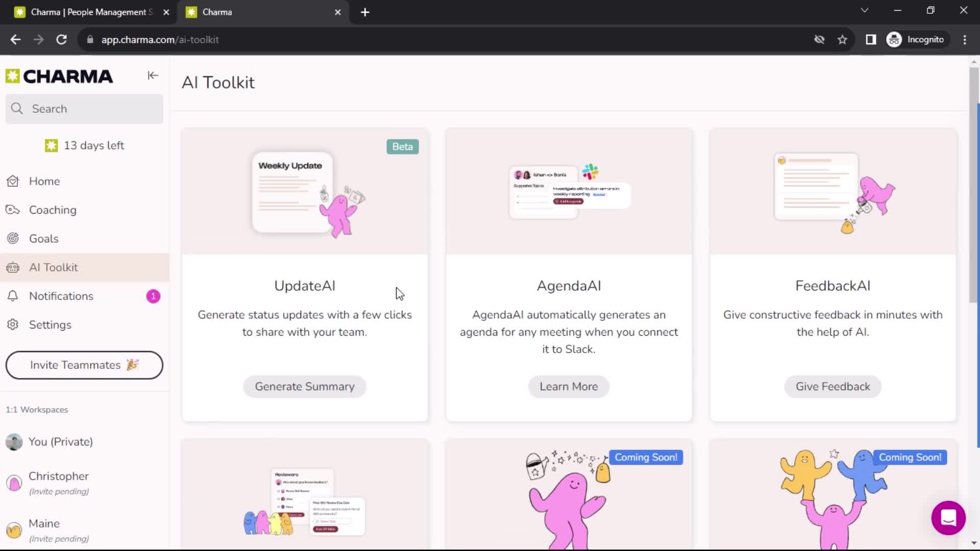Viewport: 980px width, 551px height.
Task: Open Chrome's three-dot menu
Action: coord(965,39)
